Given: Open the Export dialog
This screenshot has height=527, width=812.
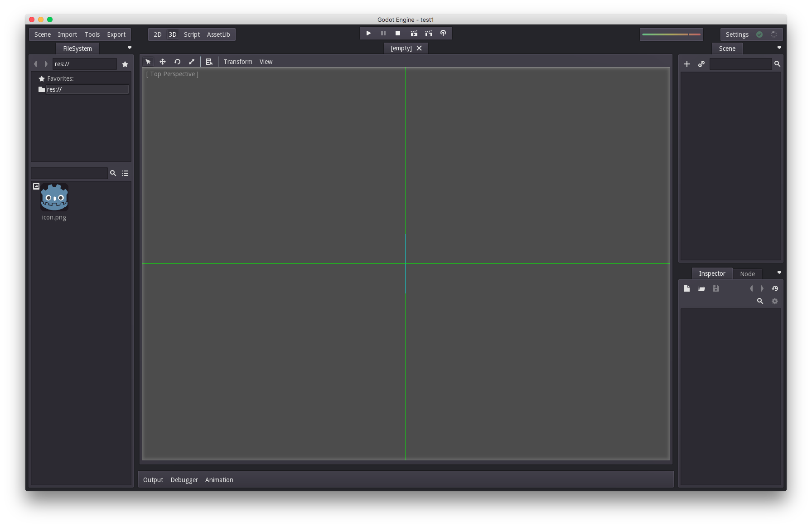Looking at the screenshot, I should (x=116, y=34).
